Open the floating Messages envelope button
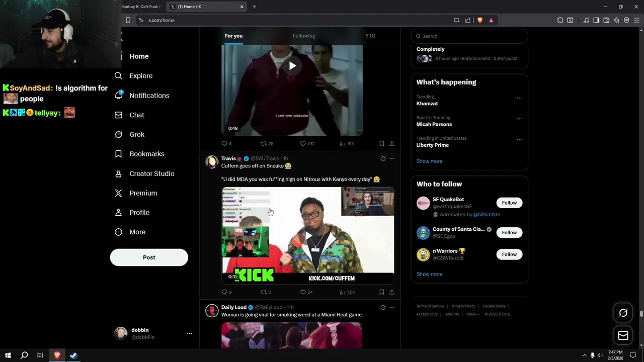Viewport: 644px width, 362px height. (623, 335)
